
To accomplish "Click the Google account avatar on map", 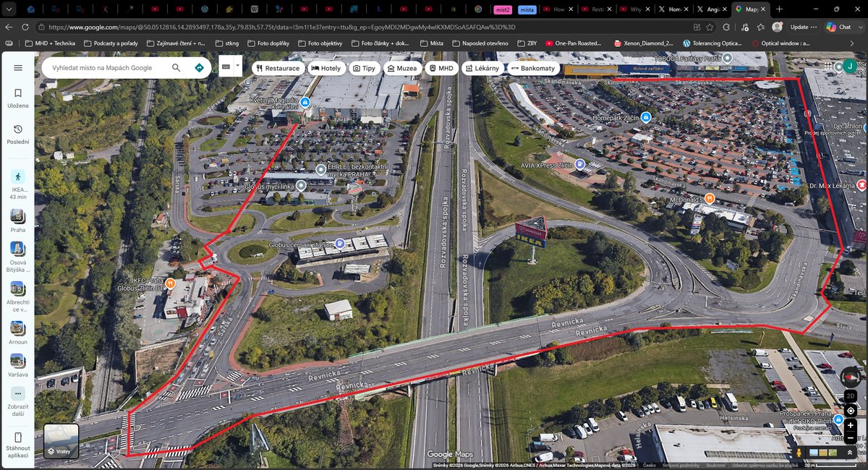I will pos(851,67).
